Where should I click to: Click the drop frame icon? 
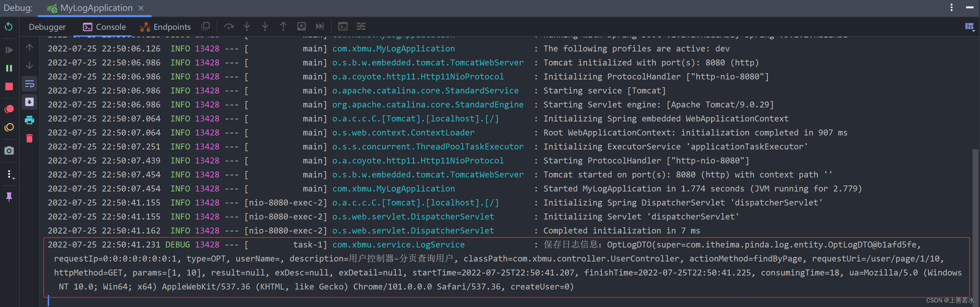pos(301,26)
